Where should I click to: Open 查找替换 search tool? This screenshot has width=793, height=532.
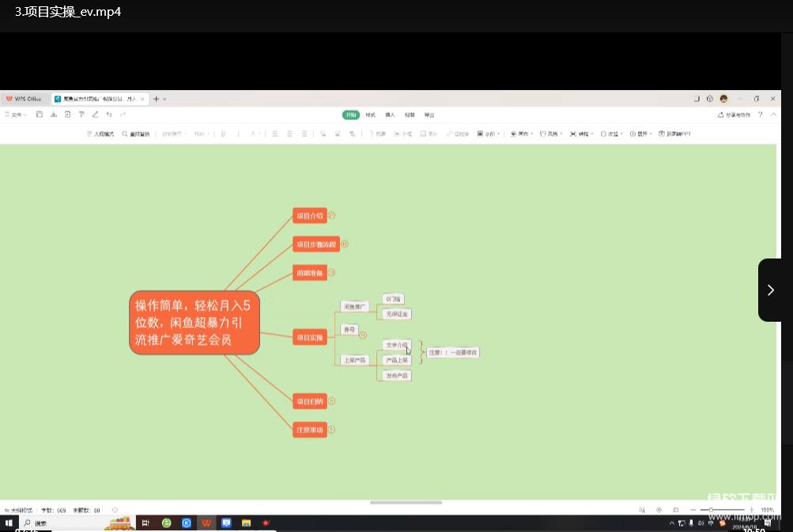(x=135, y=134)
